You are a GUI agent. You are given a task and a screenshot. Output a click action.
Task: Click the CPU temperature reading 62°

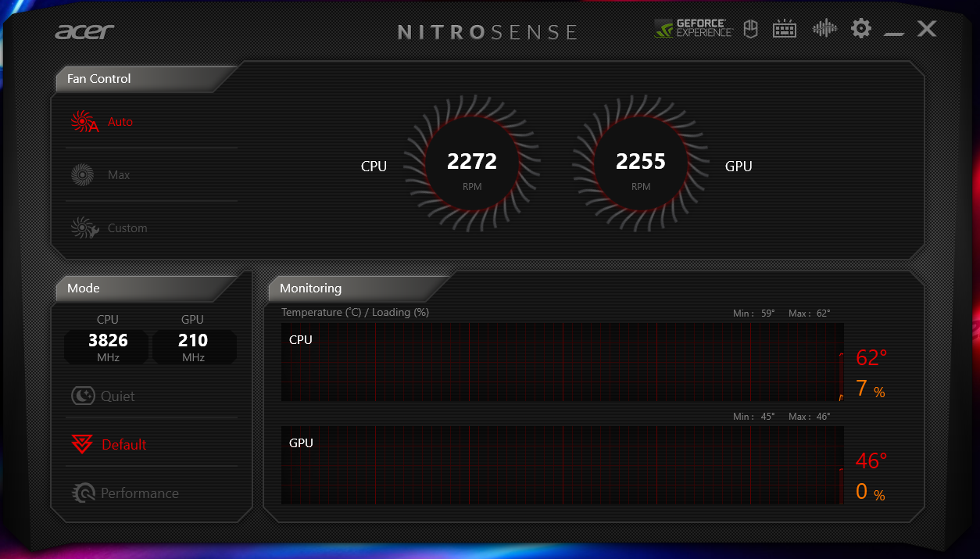click(871, 358)
